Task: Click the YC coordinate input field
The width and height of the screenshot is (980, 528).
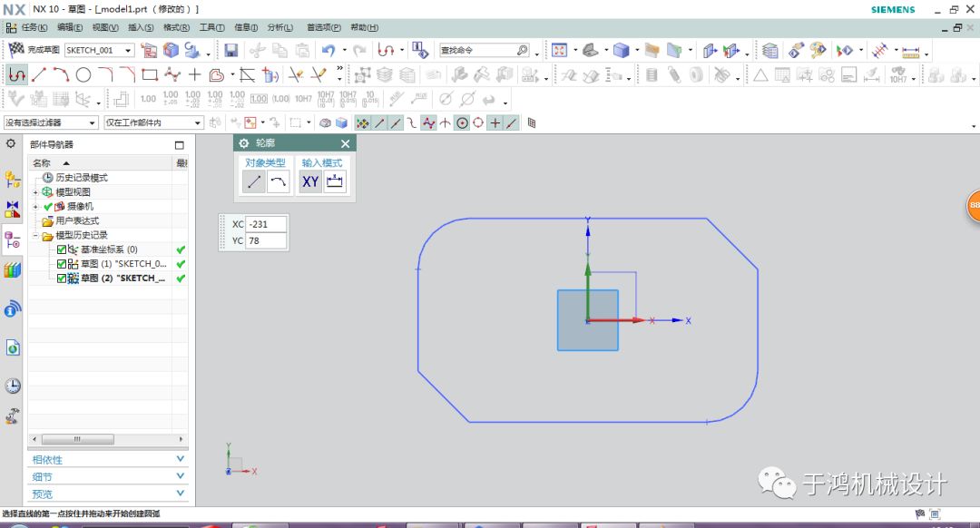Action: pyautogui.click(x=266, y=240)
